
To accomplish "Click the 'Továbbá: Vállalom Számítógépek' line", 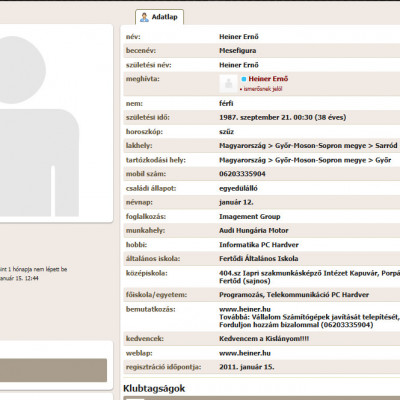I will pos(309,317).
